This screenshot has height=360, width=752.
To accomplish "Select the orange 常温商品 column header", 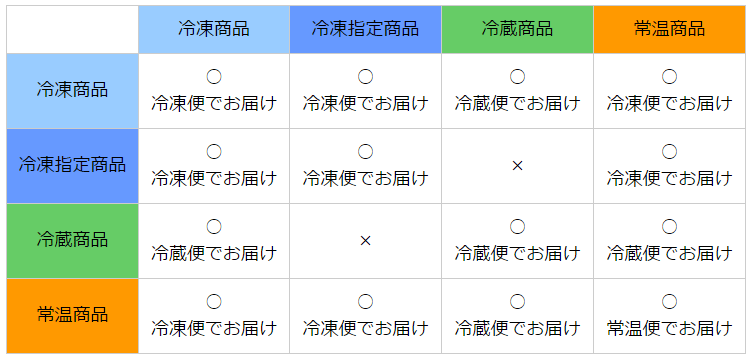I will point(670,29).
